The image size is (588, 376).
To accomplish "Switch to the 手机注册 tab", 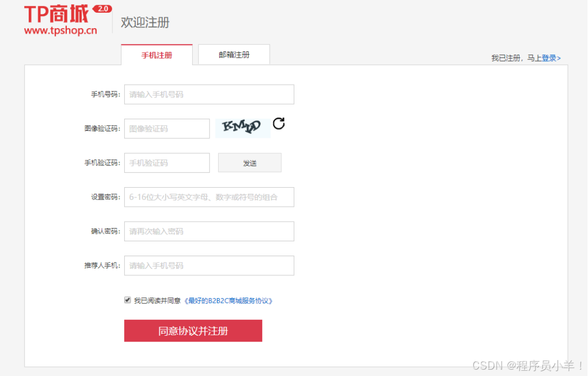I will pos(157,54).
